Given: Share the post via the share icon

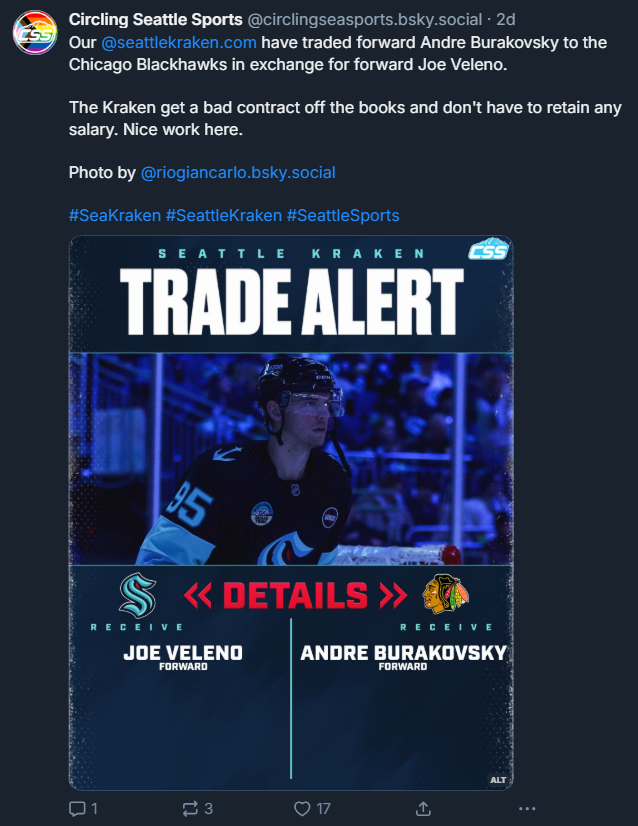Looking at the screenshot, I should coord(423,809).
